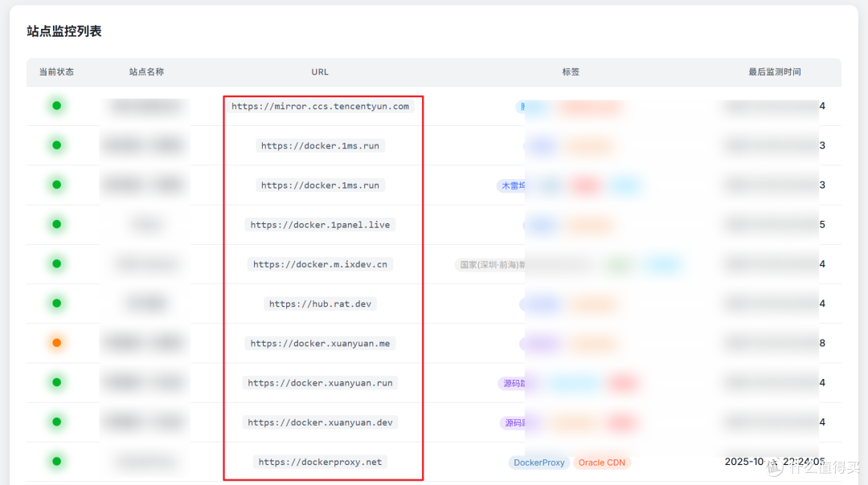The image size is (868, 485).
Task: Open https://dockerproxy.net URL
Action: (x=320, y=462)
